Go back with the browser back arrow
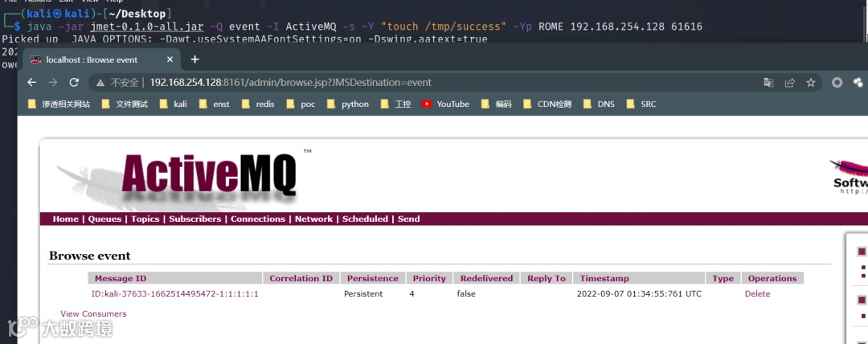Viewport: 868px width, 344px height. click(x=31, y=83)
